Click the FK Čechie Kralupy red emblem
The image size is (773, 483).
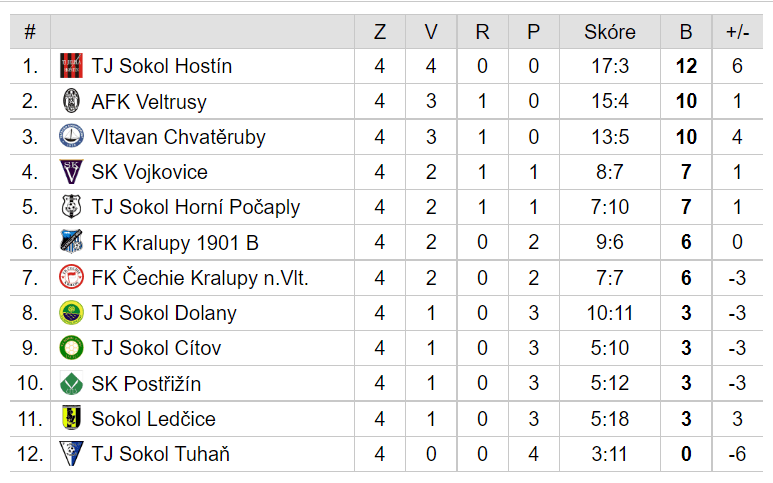(71, 277)
